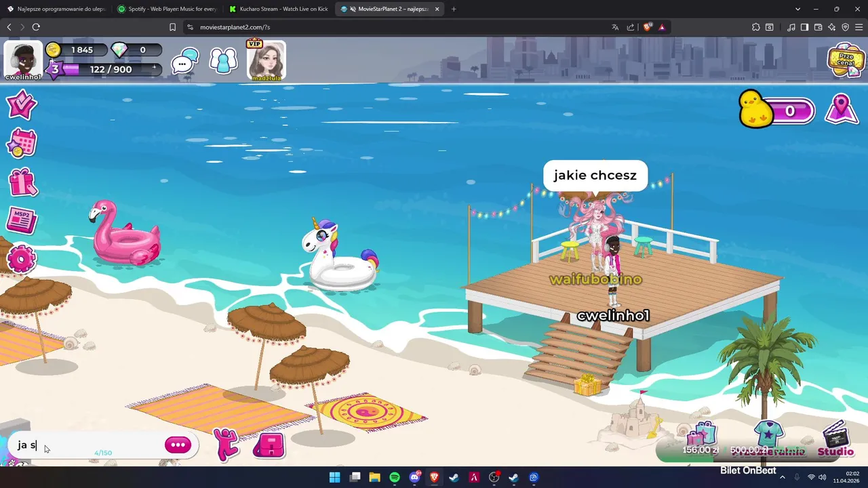Viewport: 868px width, 488px height.
Task: Open the page translate icon
Action: pos(615,27)
